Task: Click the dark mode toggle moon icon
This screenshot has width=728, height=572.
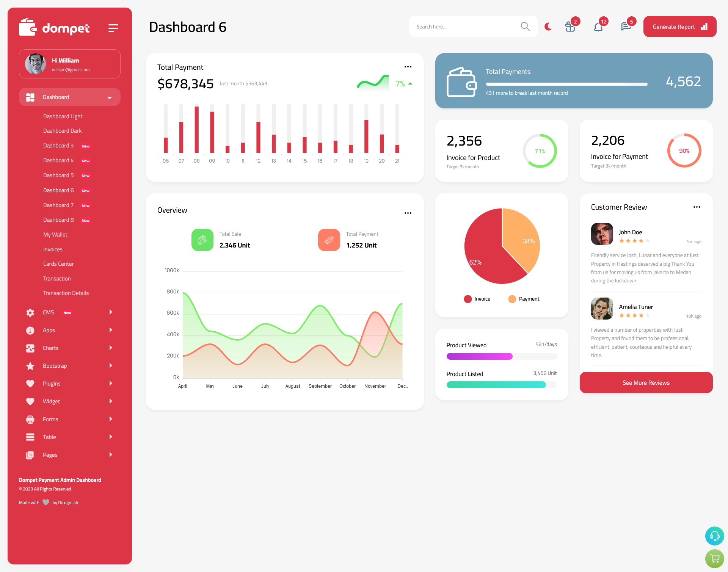Action: click(548, 26)
